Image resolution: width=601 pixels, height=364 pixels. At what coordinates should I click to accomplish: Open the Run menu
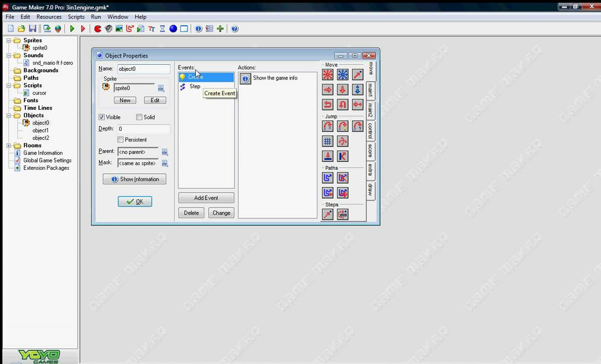pos(96,17)
